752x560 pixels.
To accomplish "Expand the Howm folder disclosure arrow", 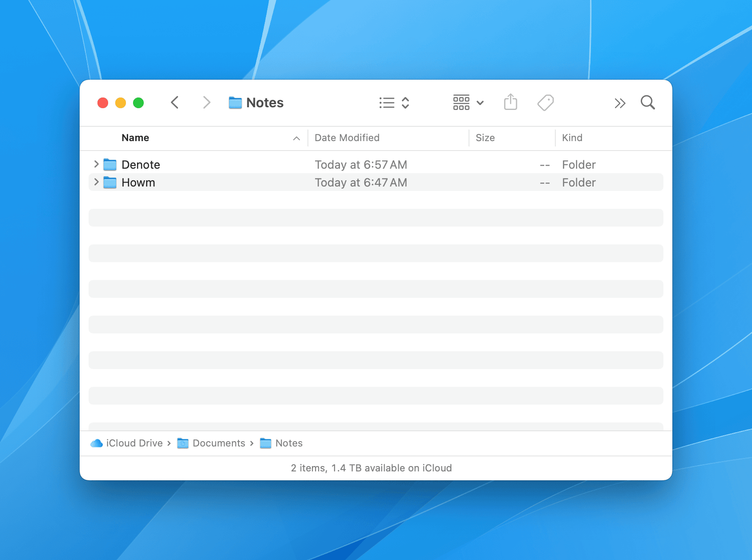I will click(x=96, y=182).
